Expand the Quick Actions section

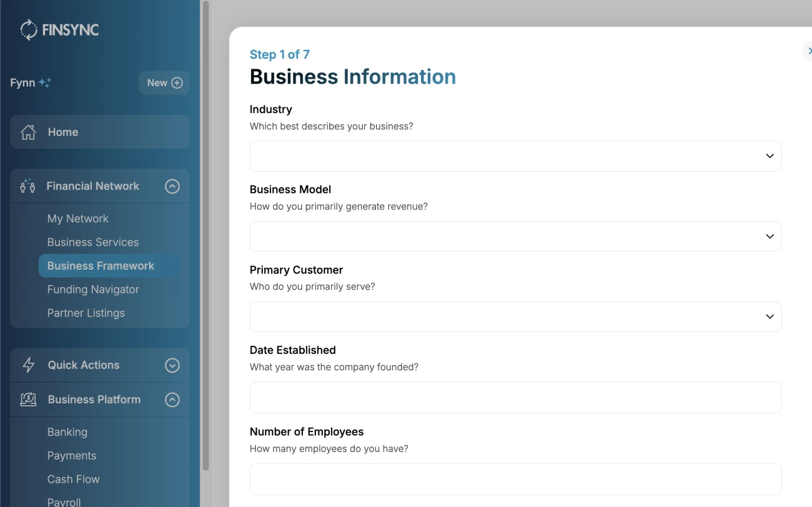click(172, 365)
